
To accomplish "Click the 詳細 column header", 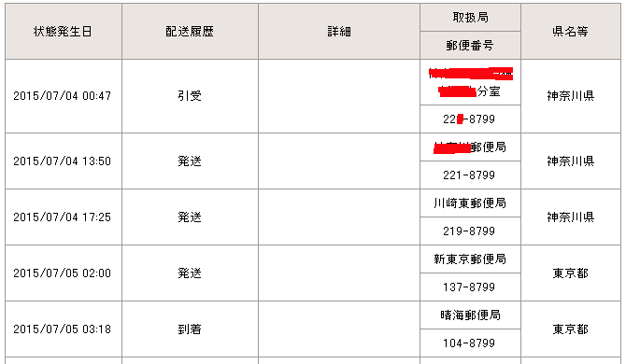I will pyautogui.click(x=339, y=32).
